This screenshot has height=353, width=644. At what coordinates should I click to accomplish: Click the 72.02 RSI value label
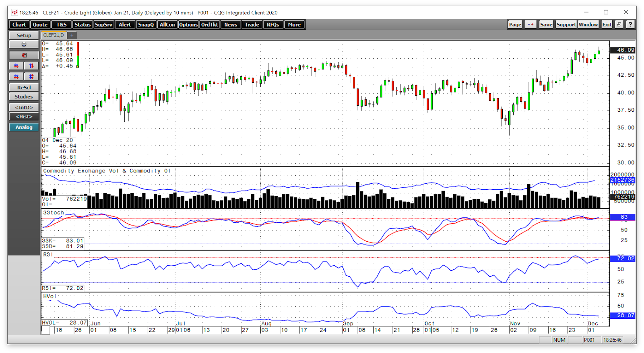(x=623, y=259)
